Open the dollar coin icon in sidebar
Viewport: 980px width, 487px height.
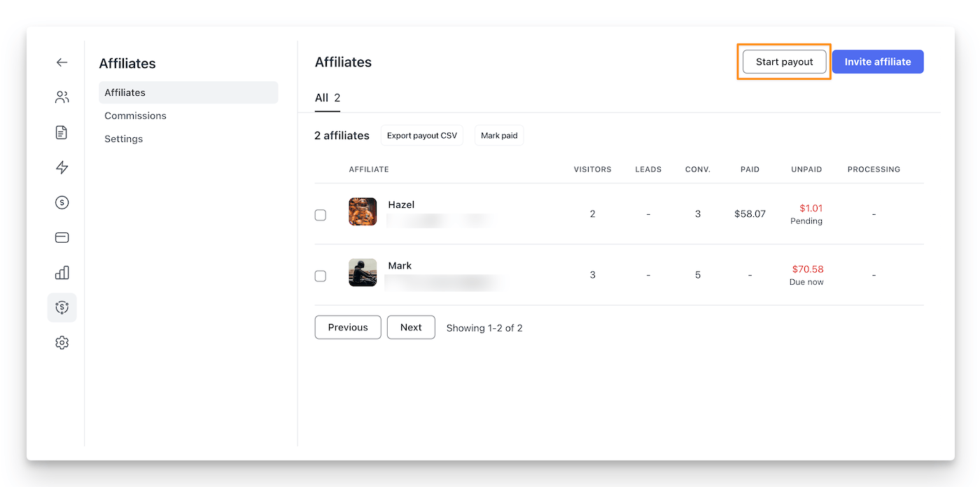point(62,202)
